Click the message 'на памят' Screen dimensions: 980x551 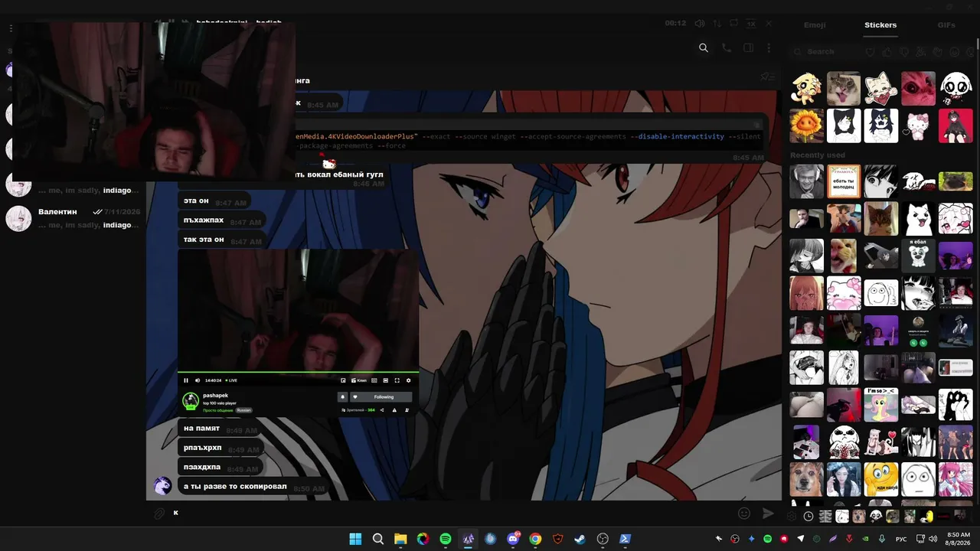pos(220,429)
